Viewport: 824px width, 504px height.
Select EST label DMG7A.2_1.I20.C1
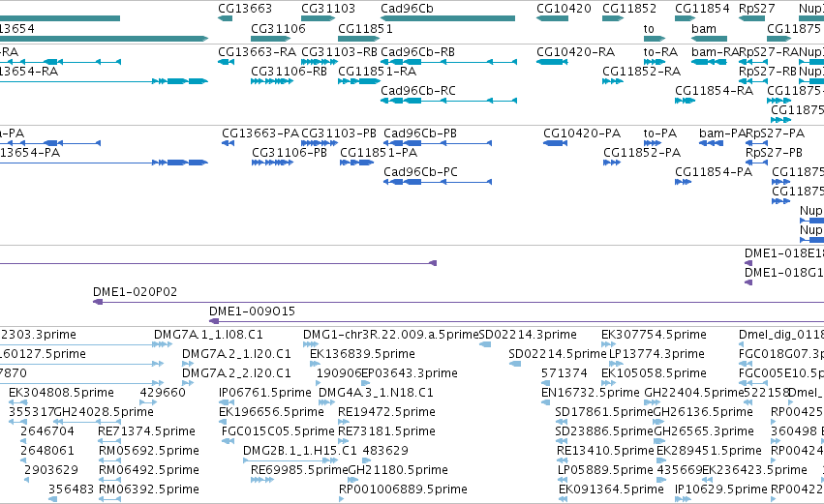click(x=236, y=354)
